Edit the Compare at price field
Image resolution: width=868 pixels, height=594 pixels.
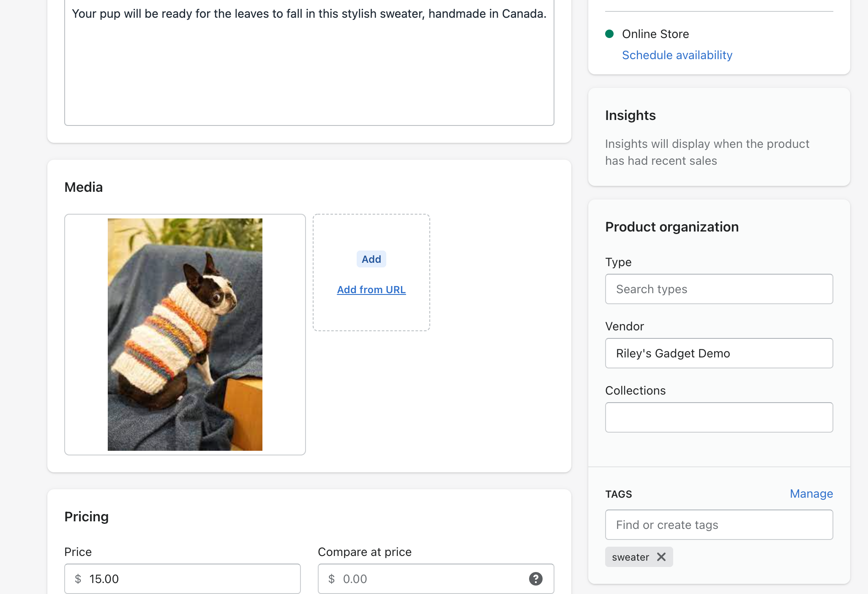436,579
